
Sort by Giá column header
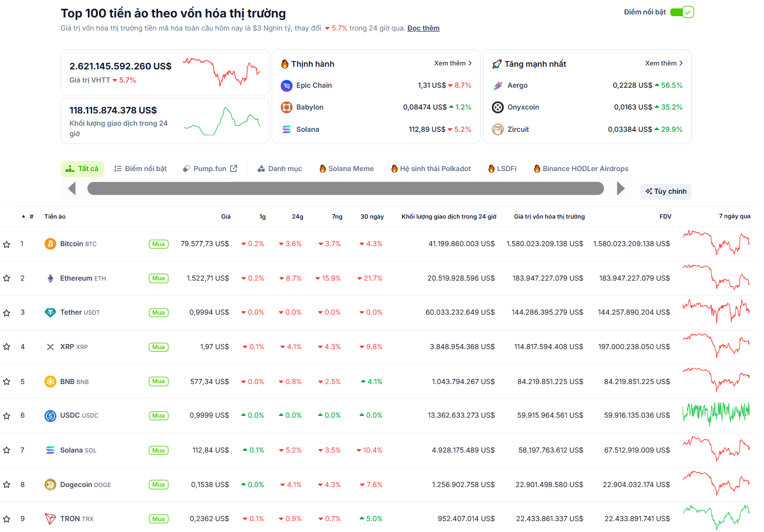[x=226, y=216]
